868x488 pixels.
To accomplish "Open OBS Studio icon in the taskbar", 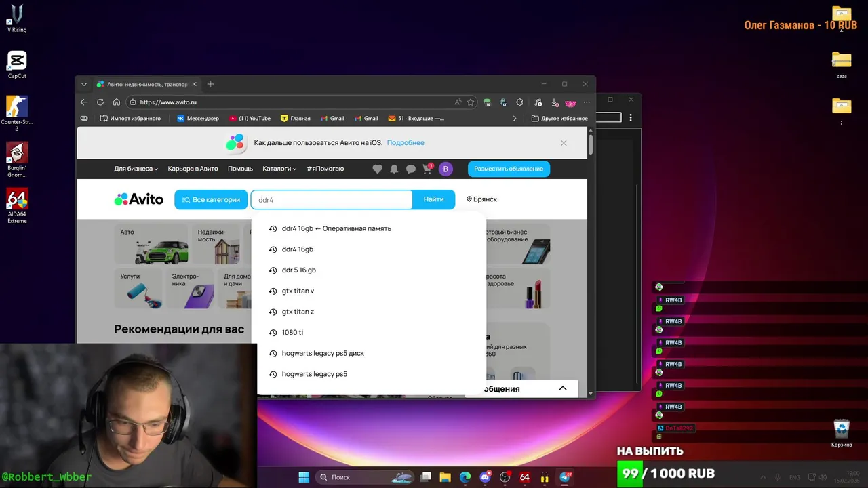I will [505, 477].
